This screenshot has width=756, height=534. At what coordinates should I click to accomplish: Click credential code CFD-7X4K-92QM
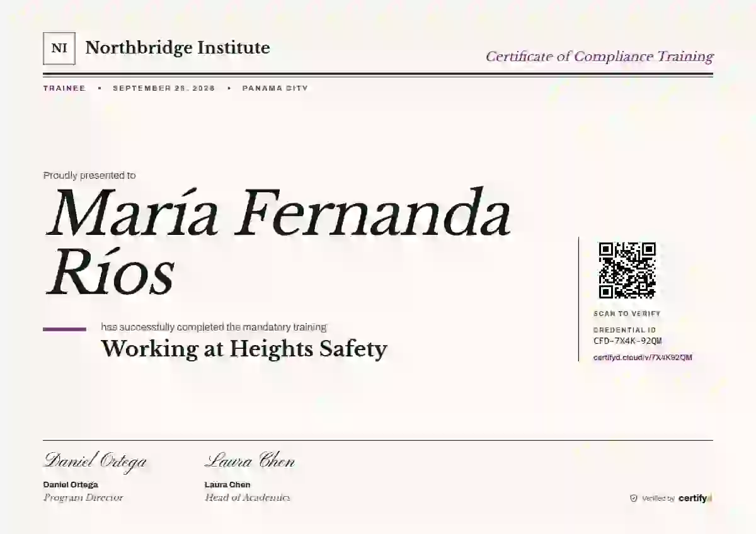point(627,341)
